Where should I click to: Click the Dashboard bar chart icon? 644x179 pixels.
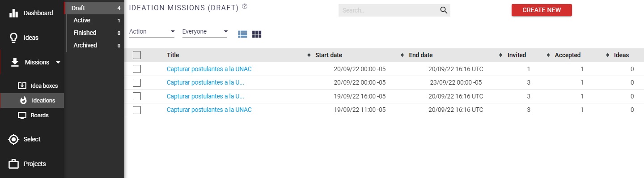13,13
